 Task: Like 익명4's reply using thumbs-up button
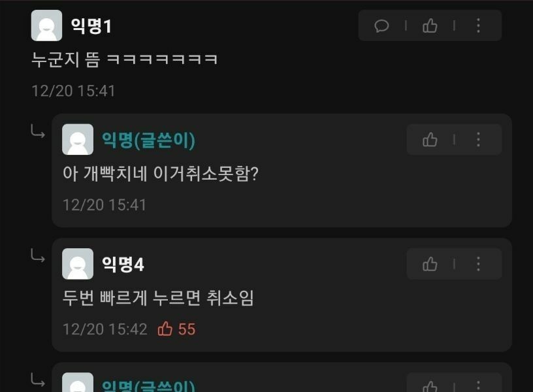pos(430,264)
